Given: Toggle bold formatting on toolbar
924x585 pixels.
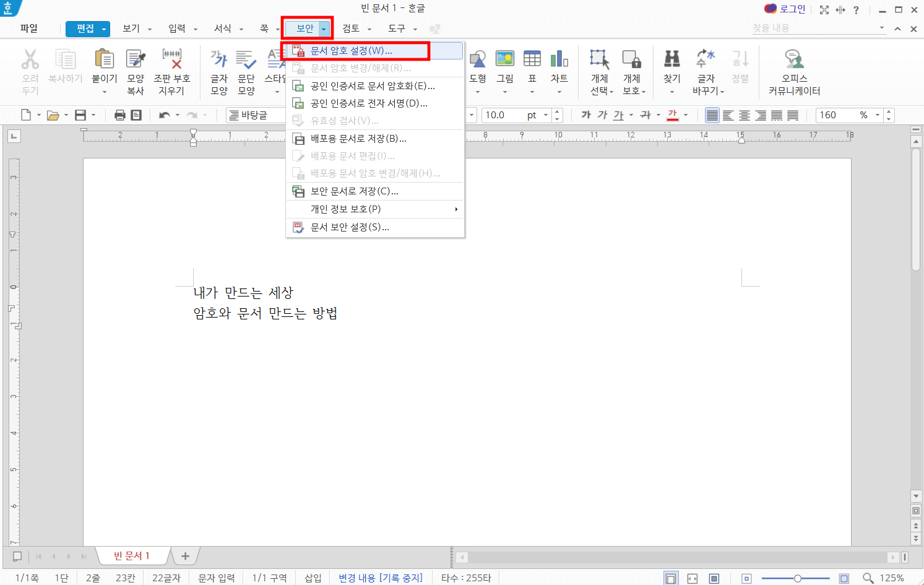Looking at the screenshot, I should 586,115.
